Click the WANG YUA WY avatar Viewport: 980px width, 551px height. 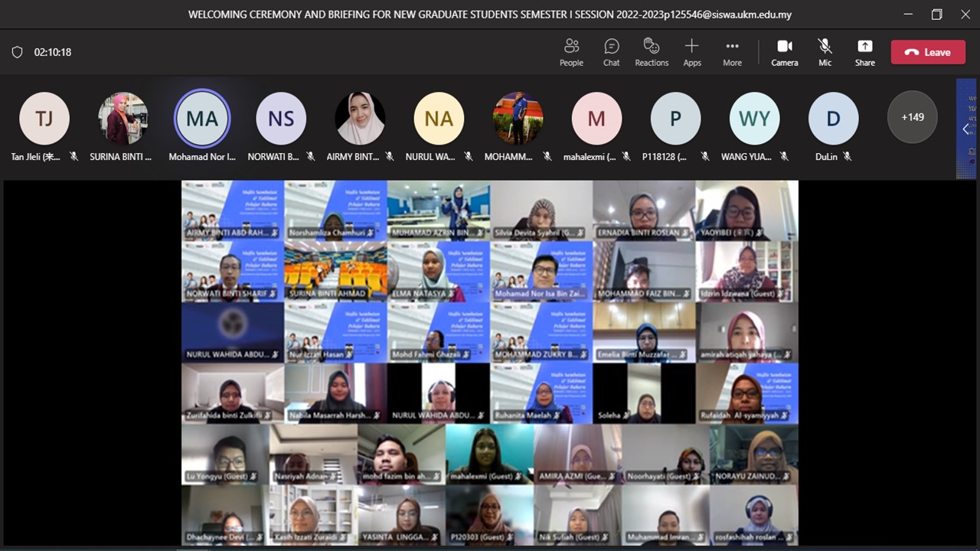click(754, 119)
